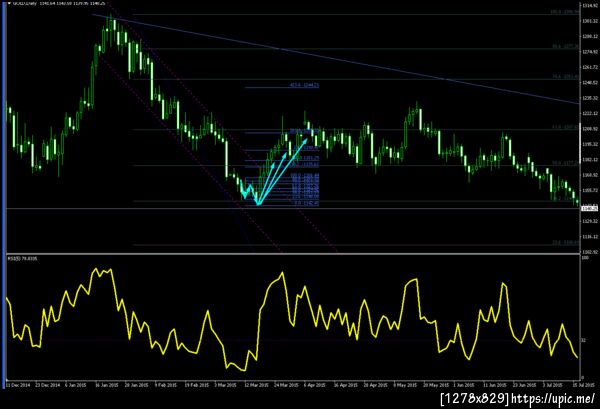Click the 1129.32 price scale label
The width and height of the screenshot is (600, 409).
tap(590, 222)
